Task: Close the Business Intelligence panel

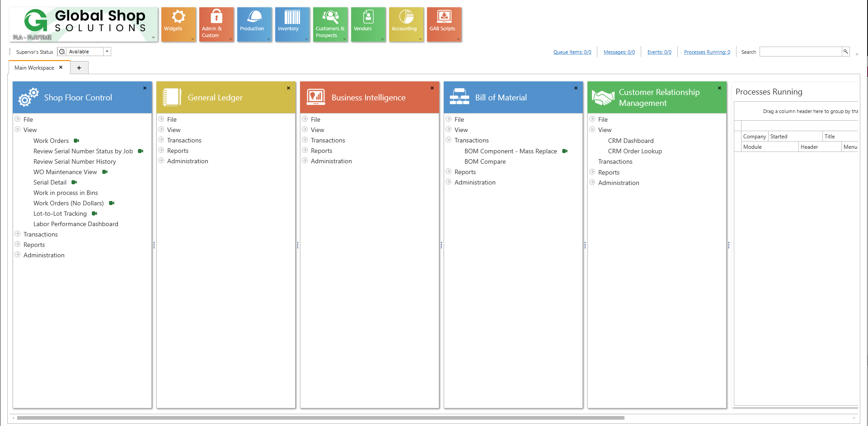Action: 432,88
